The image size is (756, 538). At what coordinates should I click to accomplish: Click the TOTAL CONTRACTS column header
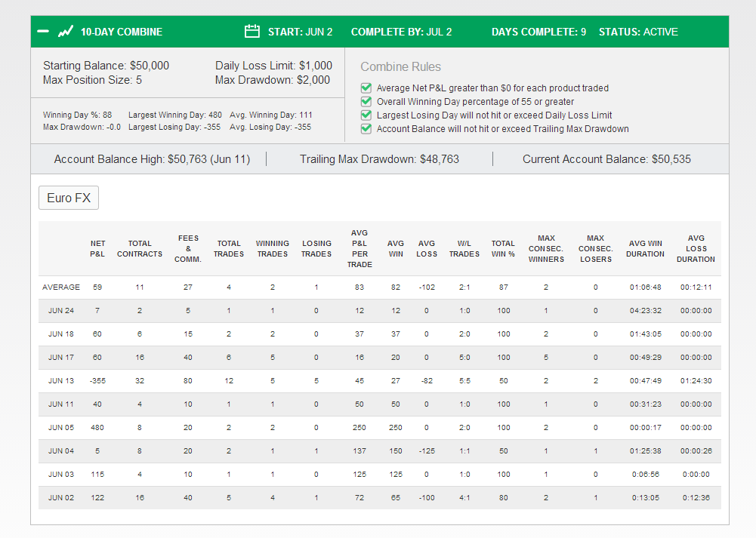[140, 248]
